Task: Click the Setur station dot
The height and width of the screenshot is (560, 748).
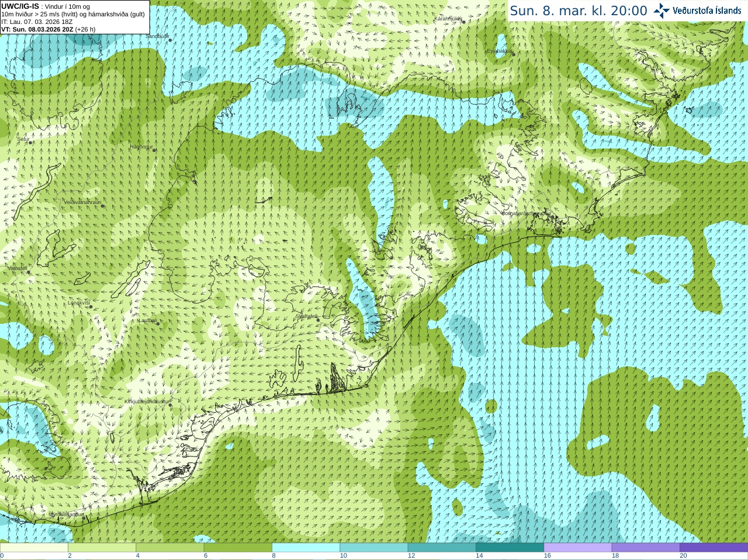Action: point(30,142)
